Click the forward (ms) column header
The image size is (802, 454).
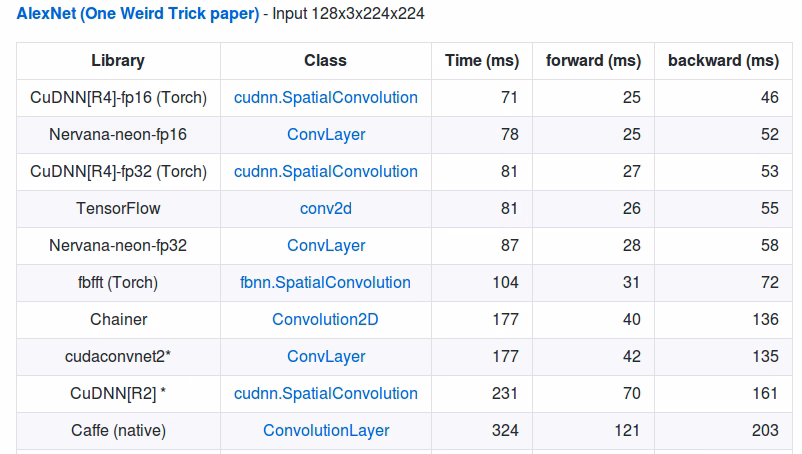593,61
